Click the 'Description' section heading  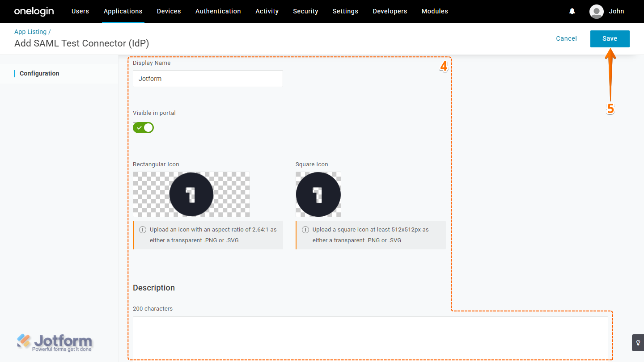[154, 288]
